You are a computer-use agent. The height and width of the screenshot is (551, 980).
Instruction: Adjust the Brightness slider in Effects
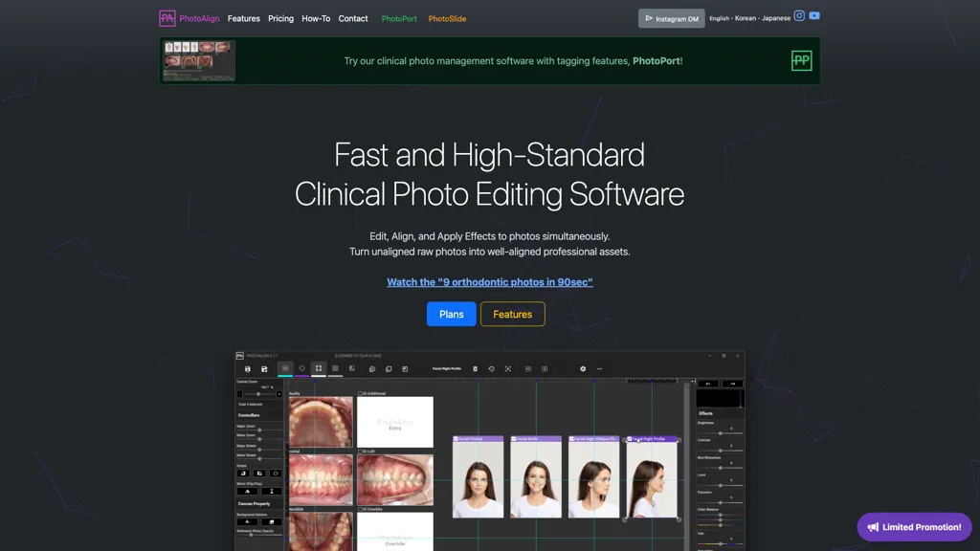(x=720, y=433)
